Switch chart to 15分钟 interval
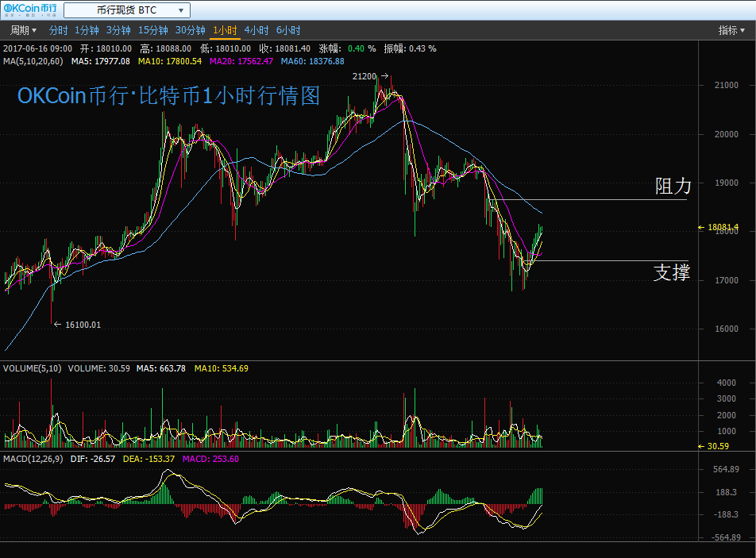The height and width of the screenshot is (558, 756). click(153, 30)
